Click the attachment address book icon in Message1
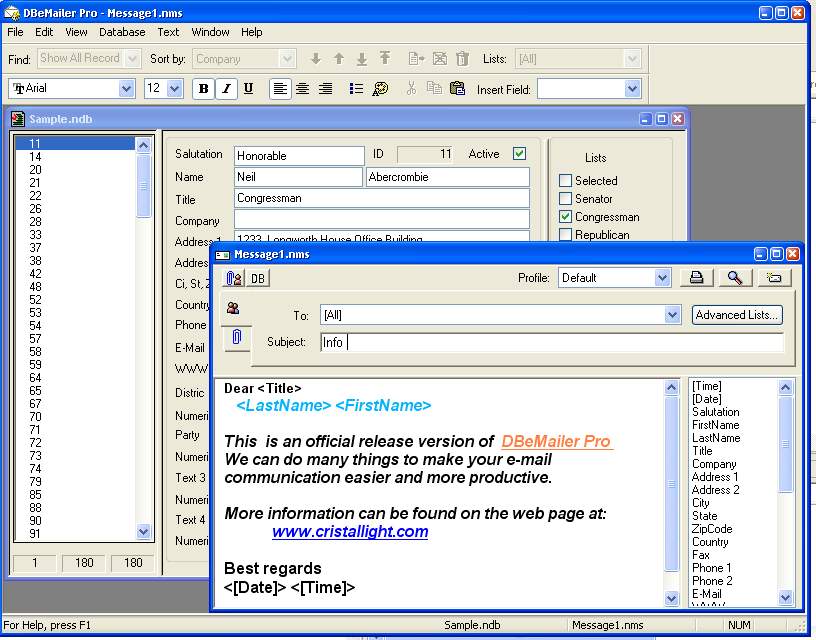The height and width of the screenshot is (640, 816). (x=234, y=278)
